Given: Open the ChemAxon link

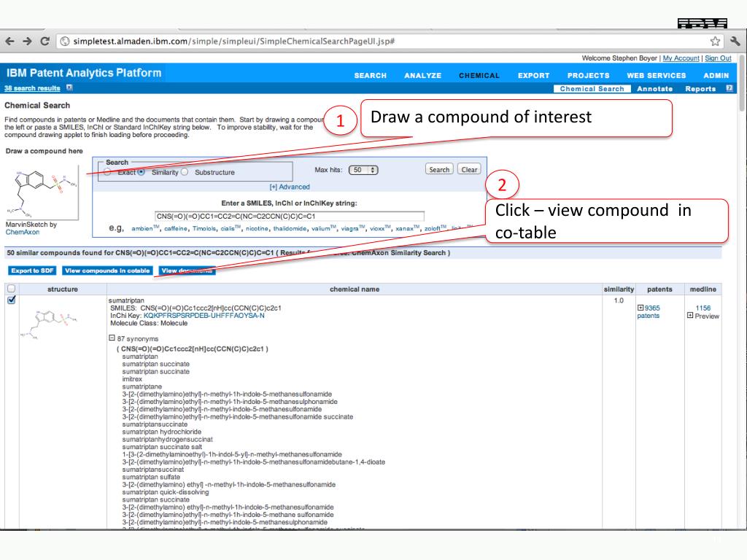Looking at the screenshot, I should (23, 232).
